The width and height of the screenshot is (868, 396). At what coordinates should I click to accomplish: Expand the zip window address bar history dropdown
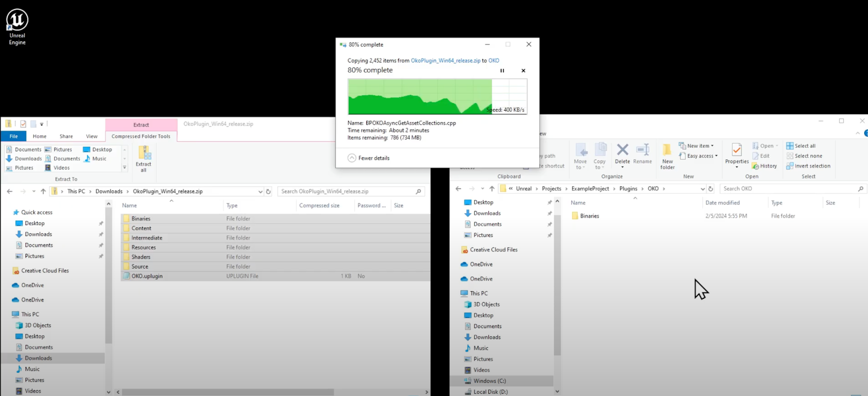[x=260, y=191]
